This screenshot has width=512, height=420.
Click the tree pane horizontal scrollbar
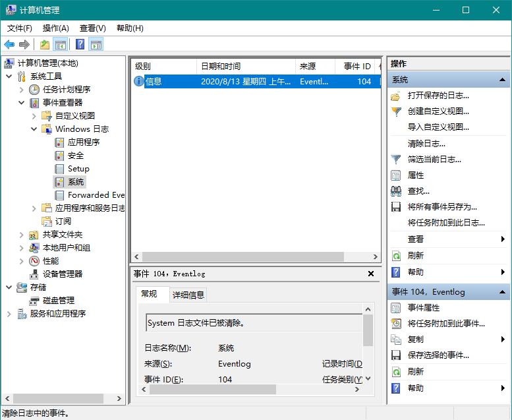tap(58, 398)
